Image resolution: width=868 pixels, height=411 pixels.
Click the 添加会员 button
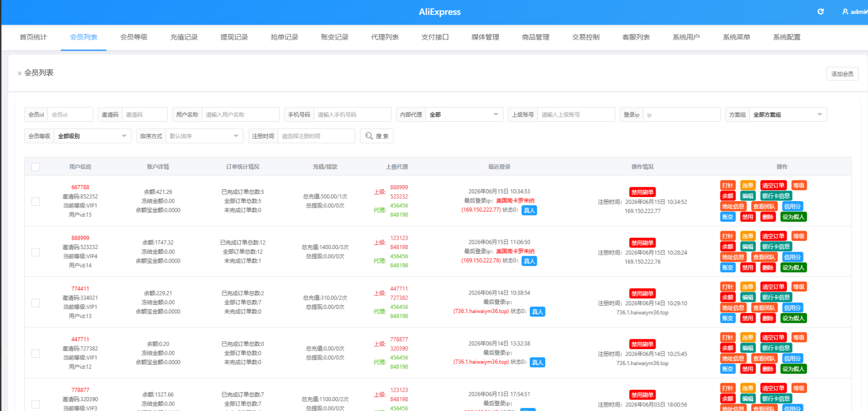(x=842, y=74)
